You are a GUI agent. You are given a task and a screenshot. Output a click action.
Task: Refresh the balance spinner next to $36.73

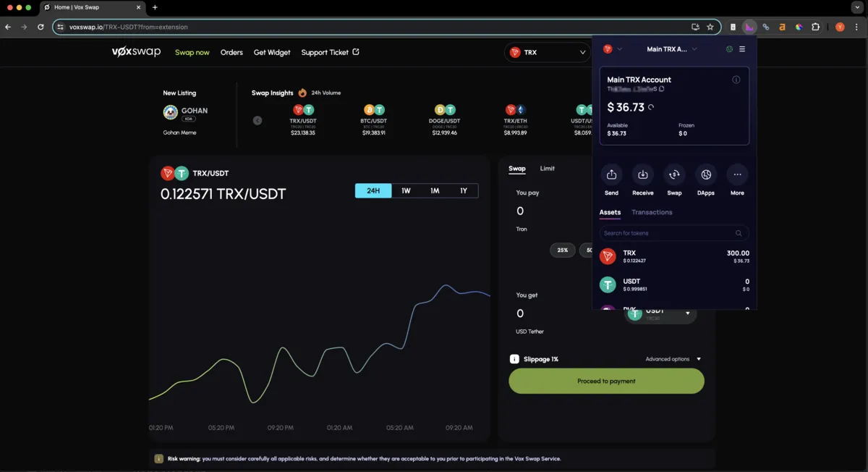(x=651, y=107)
